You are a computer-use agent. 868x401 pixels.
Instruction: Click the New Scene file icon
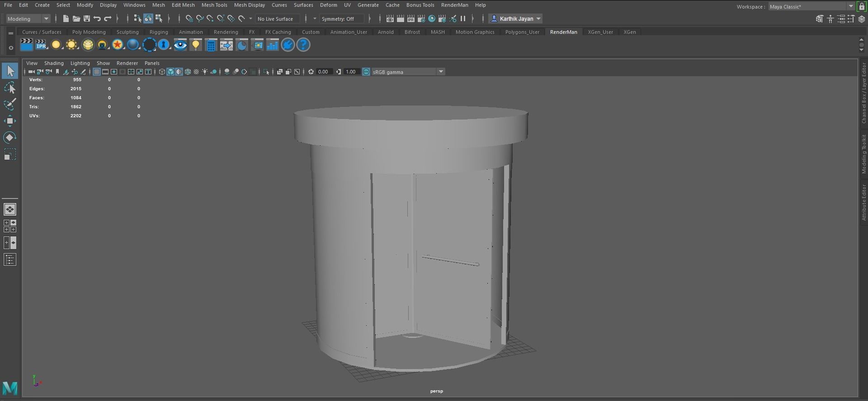point(66,19)
